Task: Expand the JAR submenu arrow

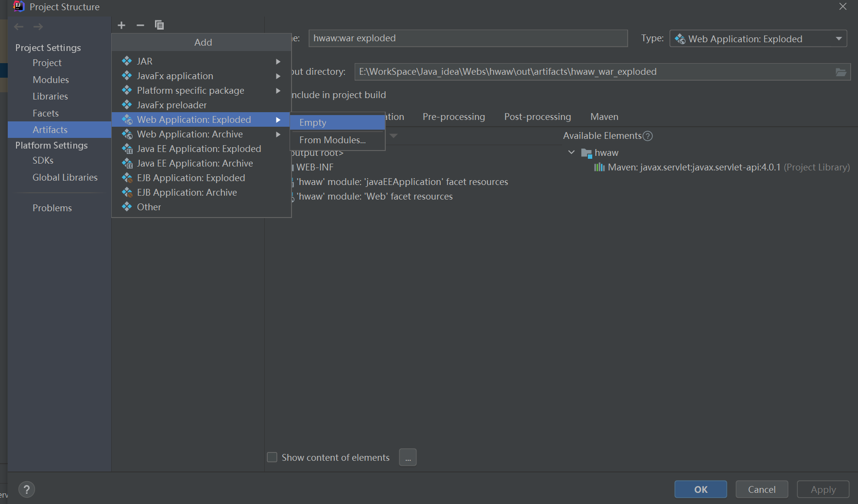Action: pos(278,62)
